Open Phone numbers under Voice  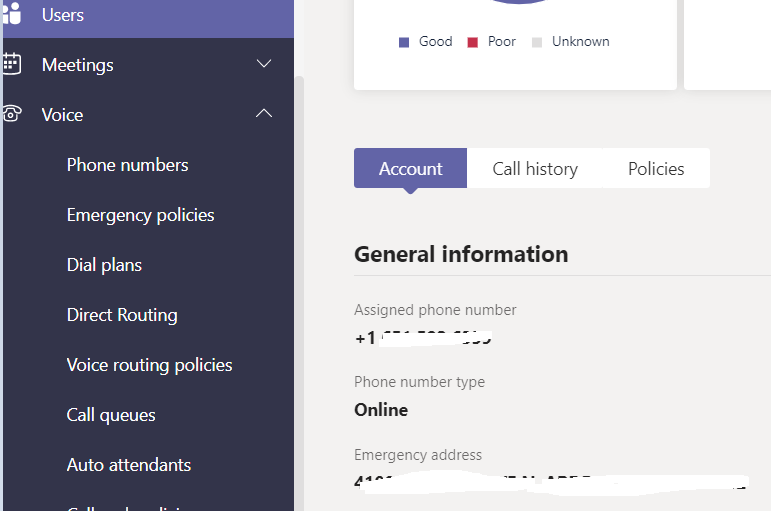127,165
